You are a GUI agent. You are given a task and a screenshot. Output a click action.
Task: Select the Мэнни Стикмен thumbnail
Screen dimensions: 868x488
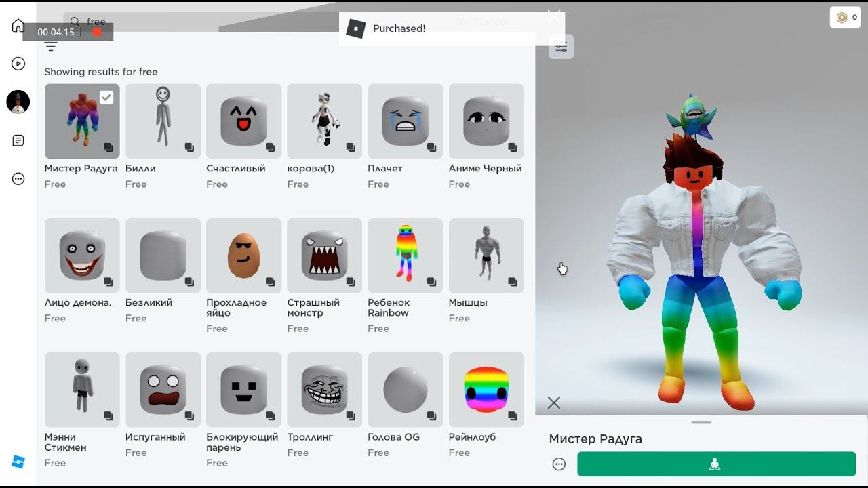tap(82, 390)
